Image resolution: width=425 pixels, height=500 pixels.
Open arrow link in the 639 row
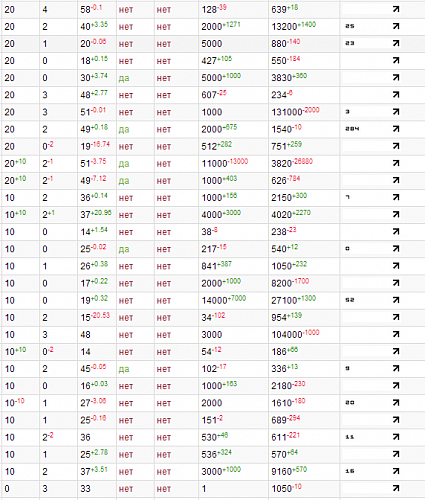pos(396,9)
